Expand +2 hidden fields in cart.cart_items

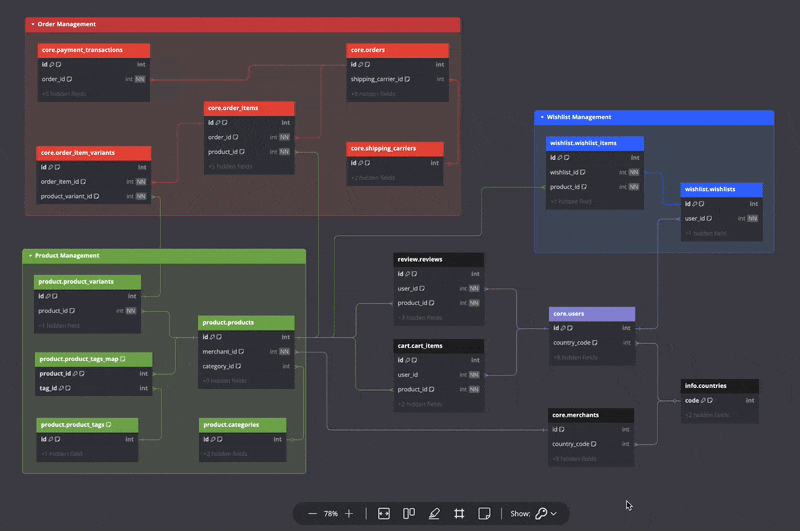coord(420,404)
